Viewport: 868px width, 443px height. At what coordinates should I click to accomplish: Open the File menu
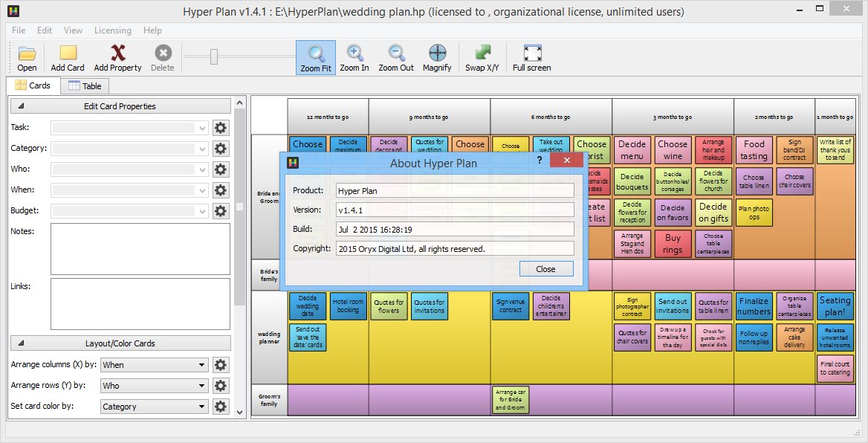19,30
